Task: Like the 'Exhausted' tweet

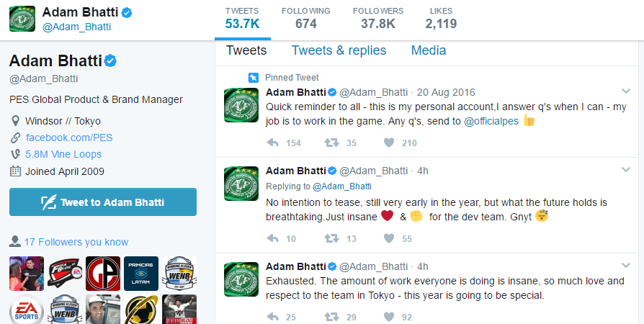Action: click(x=389, y=316)
